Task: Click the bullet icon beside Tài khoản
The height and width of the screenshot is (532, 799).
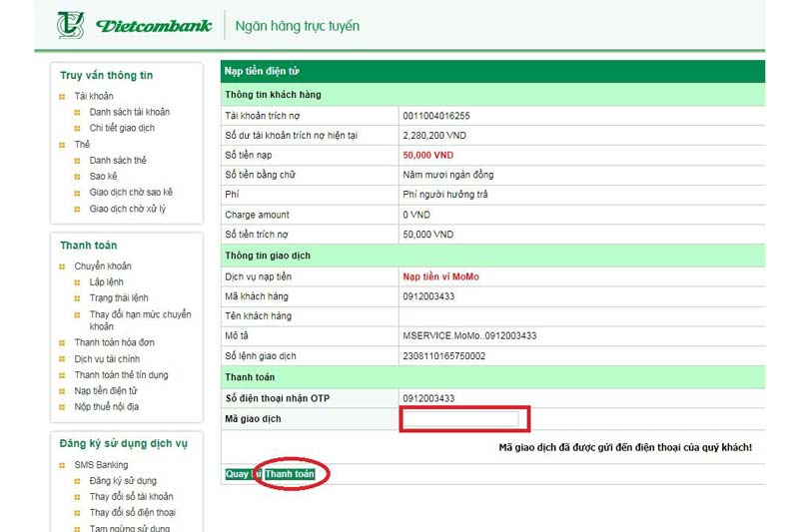Action: pyautogui.click(x=62, y=97)
